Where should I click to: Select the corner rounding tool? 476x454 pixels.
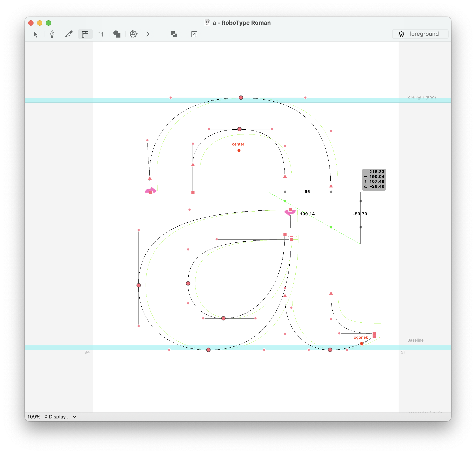(101, 34)
